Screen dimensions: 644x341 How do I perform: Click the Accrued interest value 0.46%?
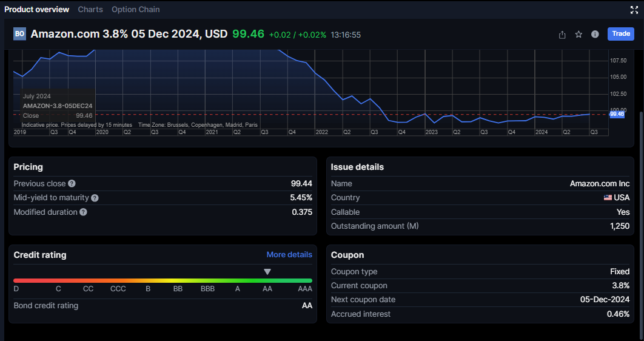(618, 314)
